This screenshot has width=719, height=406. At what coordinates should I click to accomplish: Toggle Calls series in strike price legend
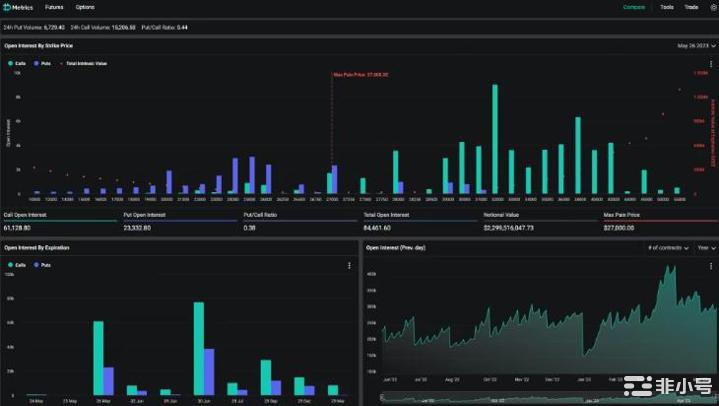tap(15, 63)
